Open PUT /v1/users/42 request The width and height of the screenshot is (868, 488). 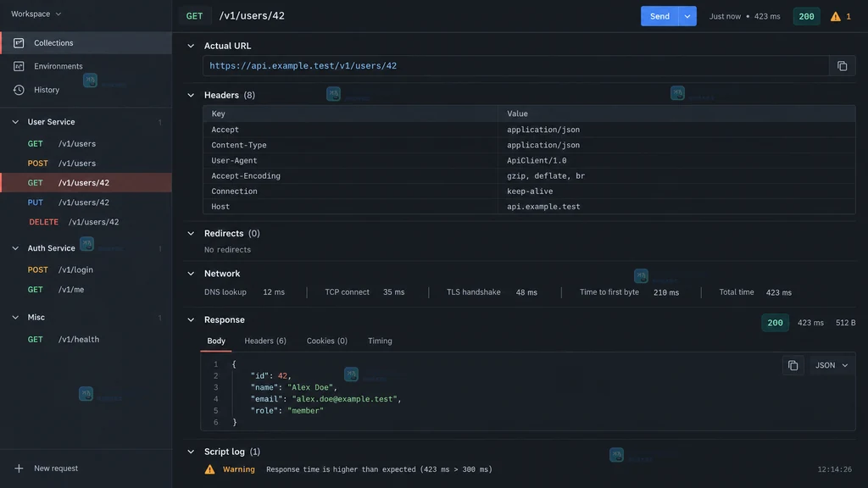point(86,202)
